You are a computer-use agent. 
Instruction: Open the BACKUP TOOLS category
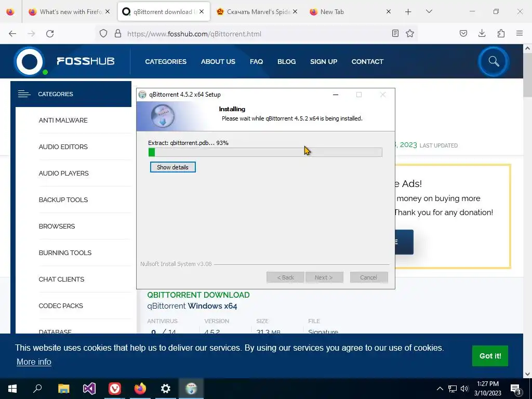pyautogui.click(x=63, y=200)
